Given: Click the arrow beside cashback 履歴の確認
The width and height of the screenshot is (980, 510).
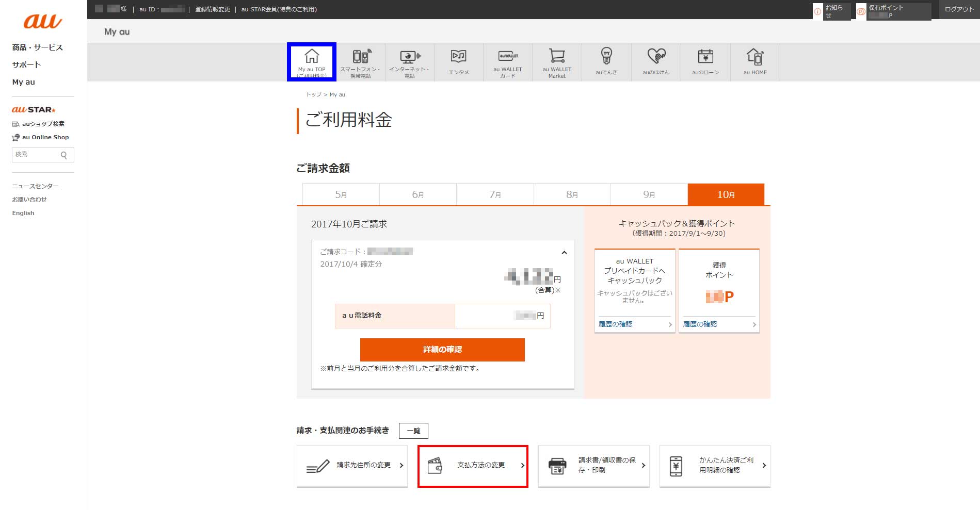Looking at the screenshot, I should pos(670,324).
